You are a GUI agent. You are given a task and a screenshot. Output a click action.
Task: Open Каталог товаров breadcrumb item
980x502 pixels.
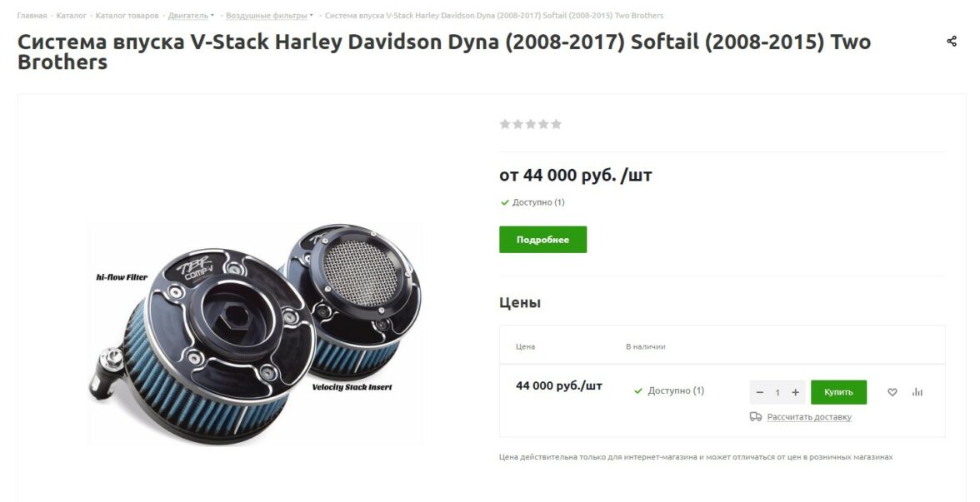tap(127, 16)
